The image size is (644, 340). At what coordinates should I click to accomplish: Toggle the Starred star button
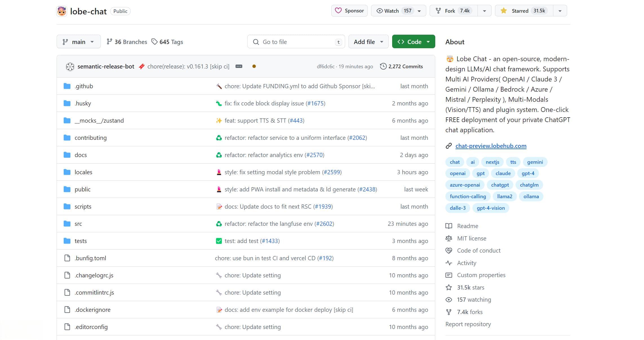tap(524, 11)
